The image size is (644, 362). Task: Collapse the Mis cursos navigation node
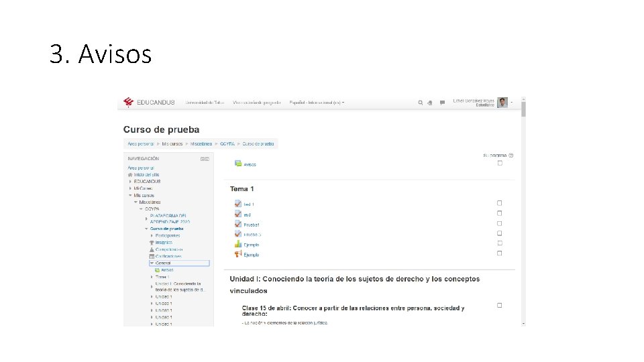130,195
